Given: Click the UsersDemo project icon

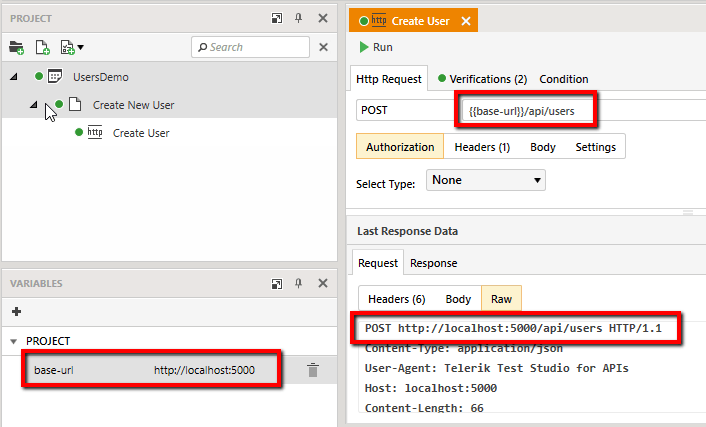Looking at the screenshot, I should click(55, 76).
